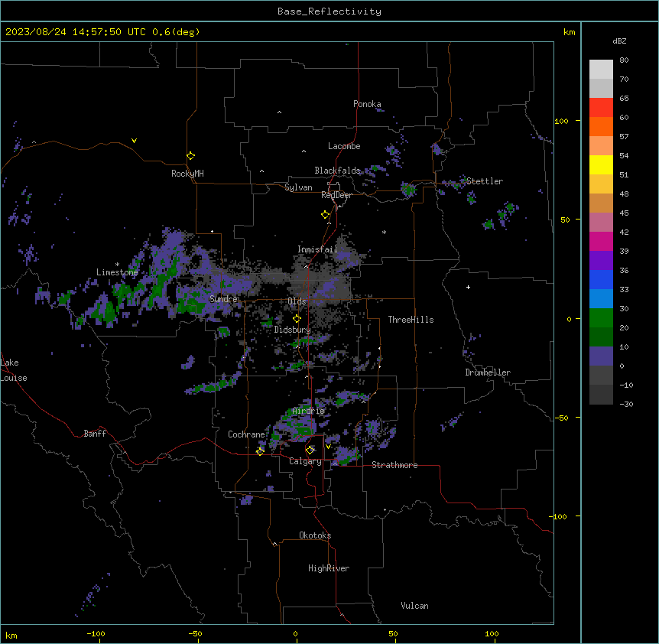Click the yellow diamond marker above RockyMH

(191, 156)
